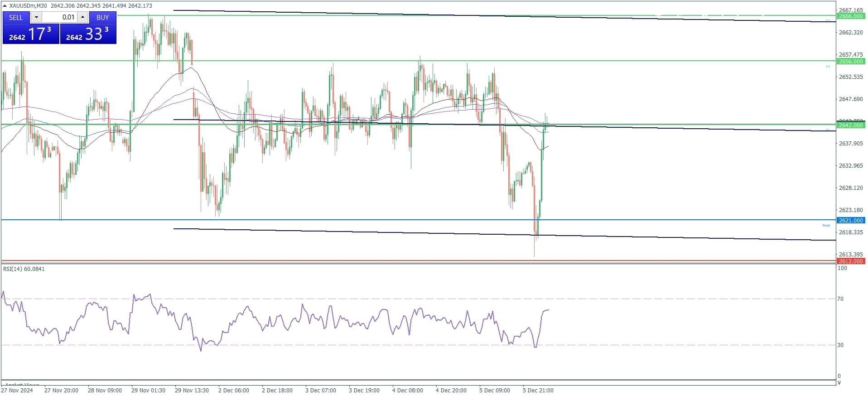Click the RSI 30 level scale label
Image resolution: width=868 pixels, height=396 pixels.
click(x=840, y=345)
